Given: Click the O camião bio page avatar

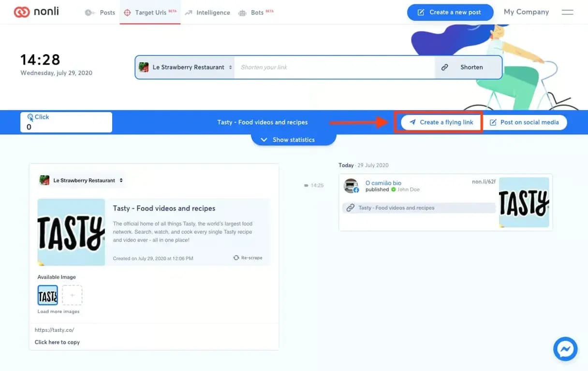Looking at the screenshot, I should [351, 186].
